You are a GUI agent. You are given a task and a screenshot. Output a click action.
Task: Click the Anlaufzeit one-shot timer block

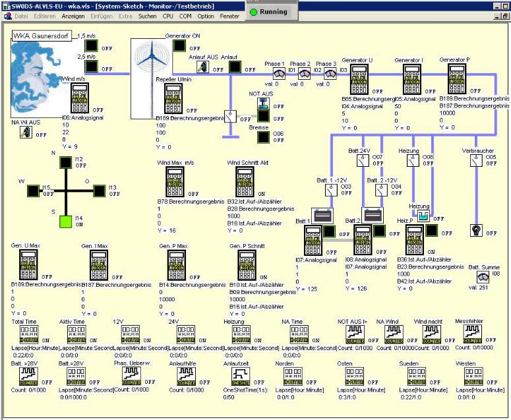(241, 376)
